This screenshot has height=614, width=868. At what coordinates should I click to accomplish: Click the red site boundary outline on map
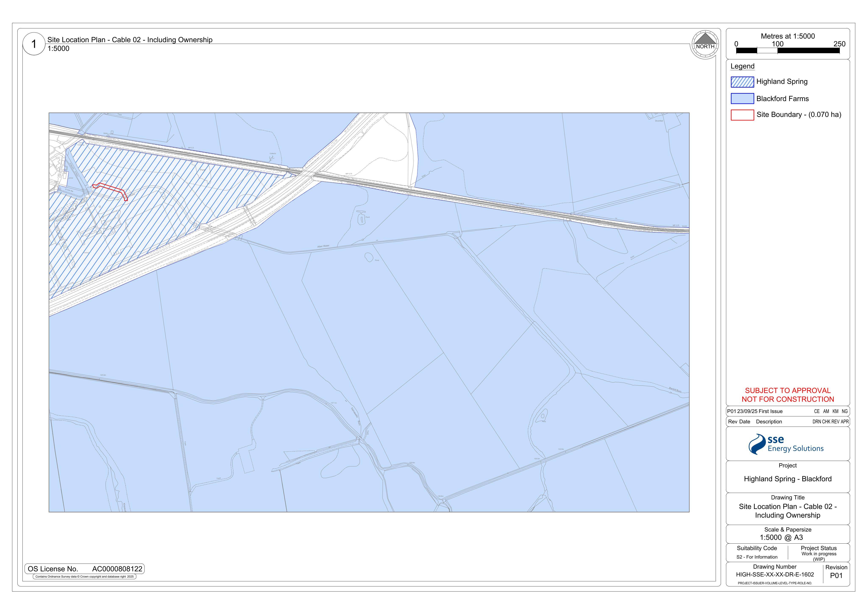(110, 191)
